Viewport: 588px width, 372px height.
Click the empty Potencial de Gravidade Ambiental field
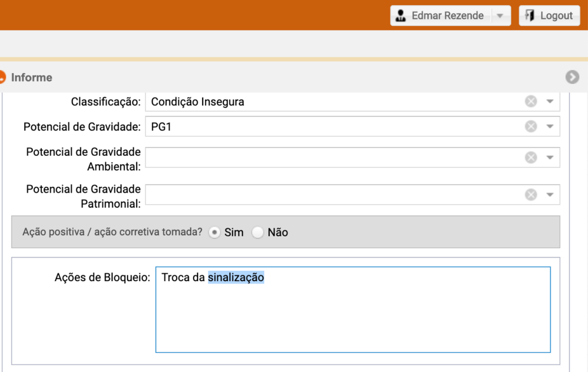pos(353,158)
